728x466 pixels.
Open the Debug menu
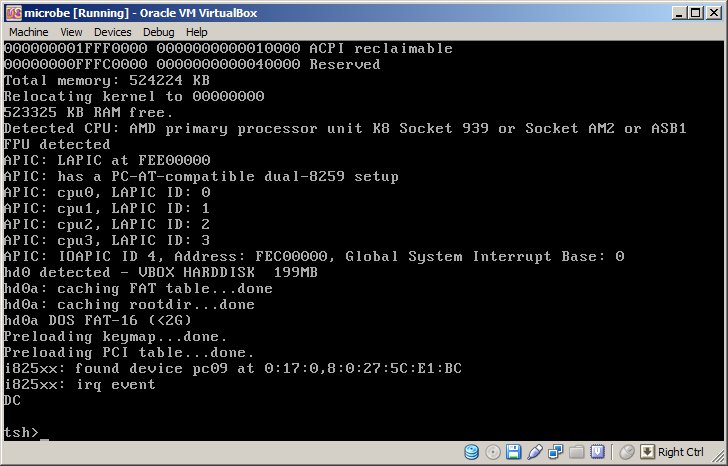click(x=158, y=32)
